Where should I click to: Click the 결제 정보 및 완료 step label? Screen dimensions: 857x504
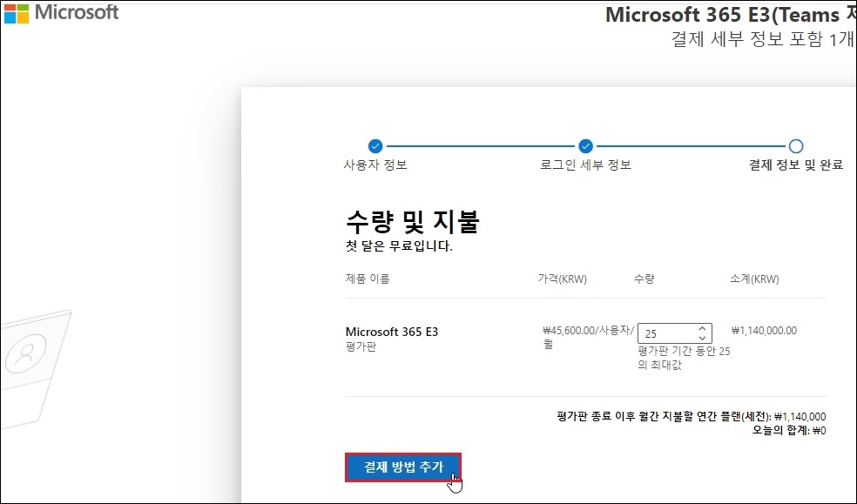pos(796,165)
